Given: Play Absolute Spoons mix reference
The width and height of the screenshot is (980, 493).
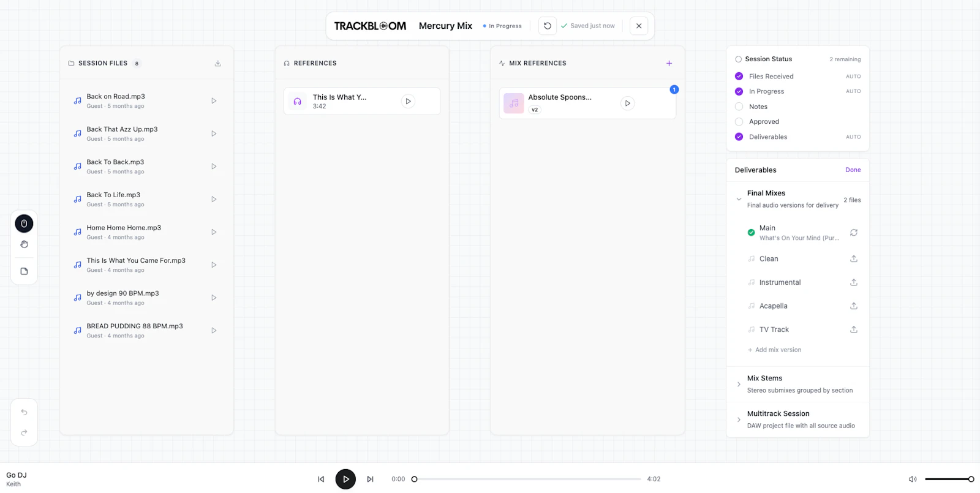Looking at the screenshot, I should [x=627, y=103].
